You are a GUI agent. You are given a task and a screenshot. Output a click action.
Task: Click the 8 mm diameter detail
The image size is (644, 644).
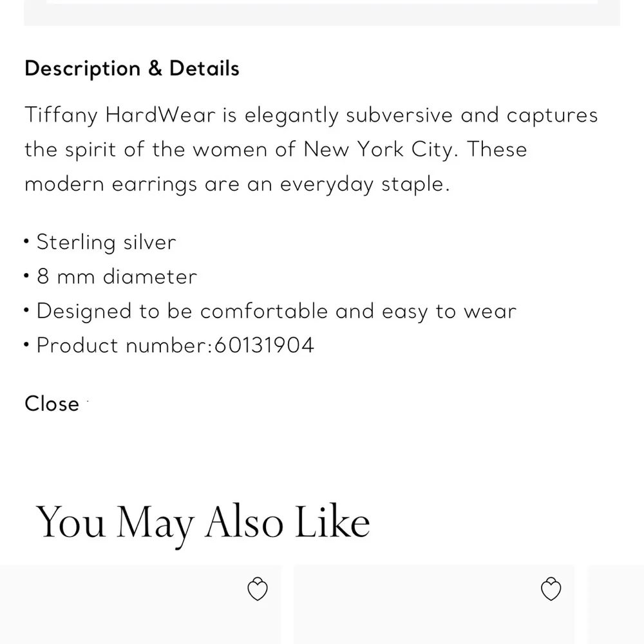117,277
